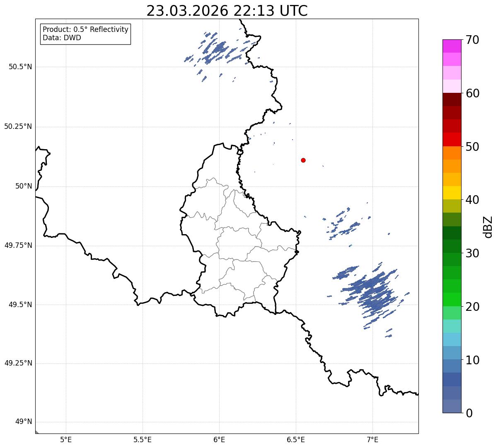This screenshot has width=498, height=448.
Task: Click the 5°E longitude tick label
Action: [x=66, y=439]
